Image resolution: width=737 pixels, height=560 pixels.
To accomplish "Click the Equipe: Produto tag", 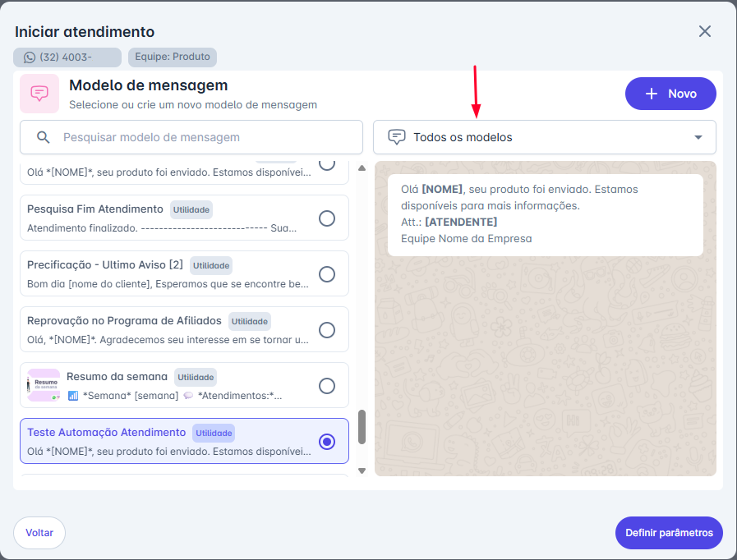I will coord(173,57).
